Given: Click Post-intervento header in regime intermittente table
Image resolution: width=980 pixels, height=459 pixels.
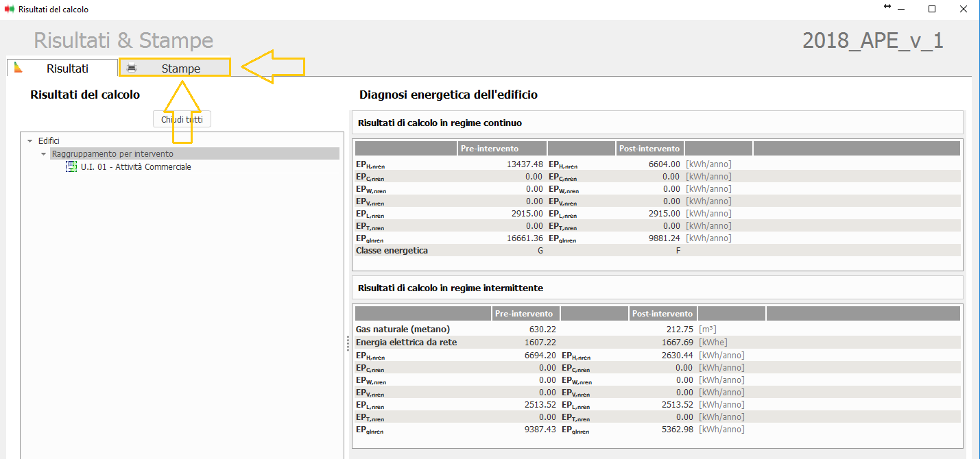Looking at the screenshot, I should (662, 314).
